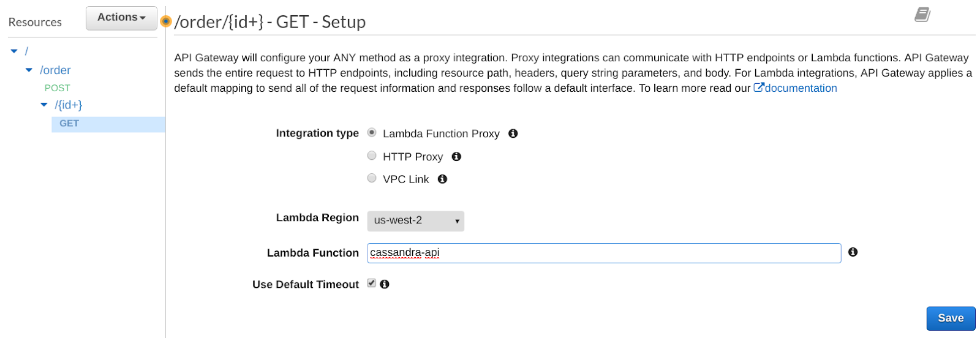
Task: Collapse the /order resource tree node
Action: (29, 70)
